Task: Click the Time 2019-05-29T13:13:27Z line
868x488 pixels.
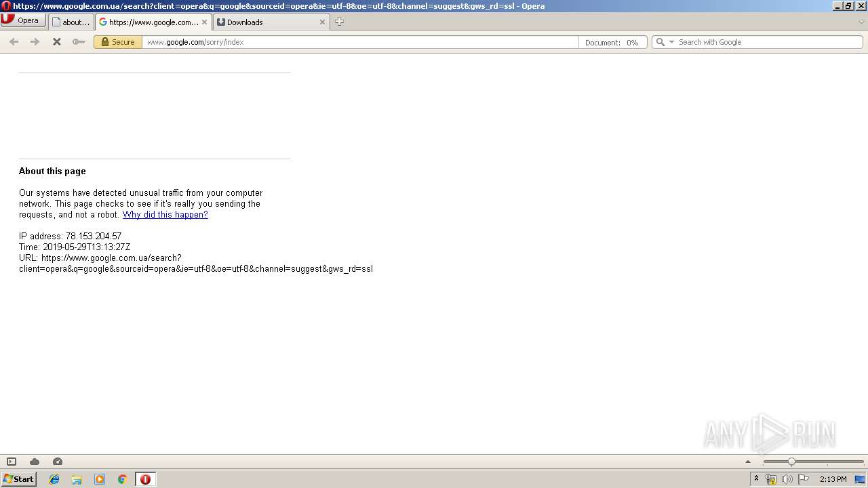Action: (75, 247)
